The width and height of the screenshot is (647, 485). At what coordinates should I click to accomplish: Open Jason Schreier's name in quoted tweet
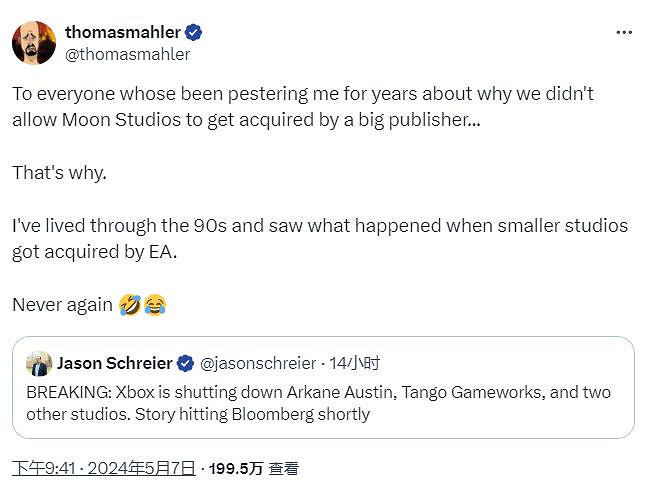coord(114,363)
